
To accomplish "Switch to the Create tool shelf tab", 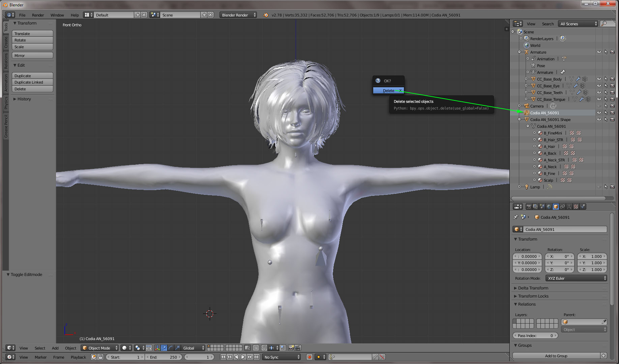I will tap(6, 42).
